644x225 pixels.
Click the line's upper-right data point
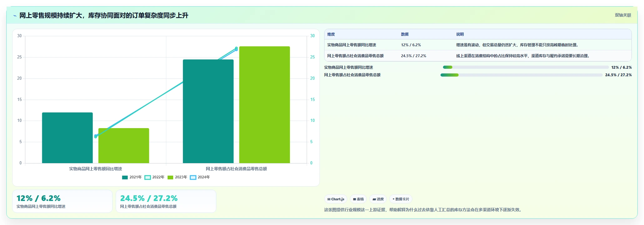coord(236,49)
